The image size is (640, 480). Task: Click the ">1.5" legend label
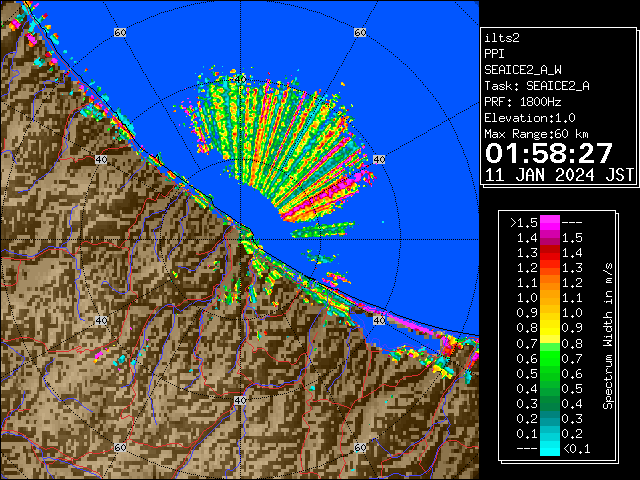(x=524, y=223)
